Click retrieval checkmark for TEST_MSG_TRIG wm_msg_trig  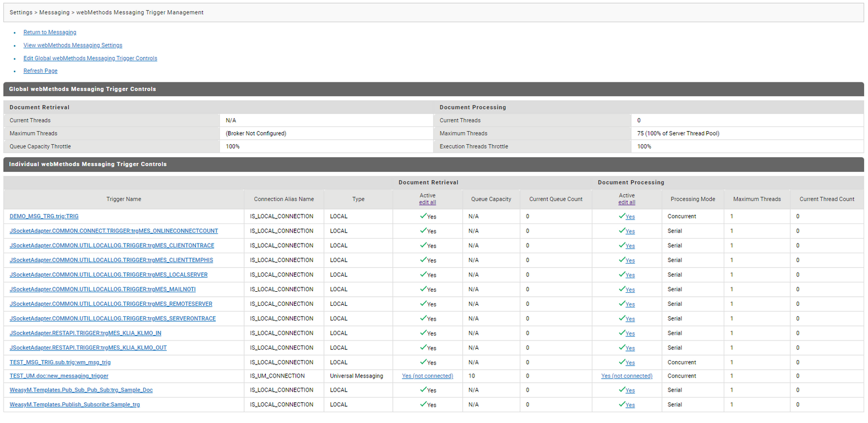[423, 362]
